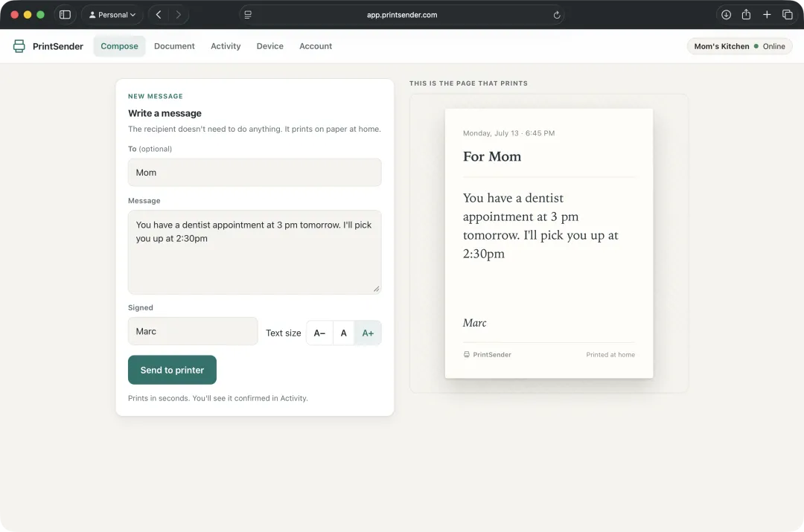This screenshot has height=532, width=804.
Task: Open the reader view icon in address bar
Action: tap(248, 15)
